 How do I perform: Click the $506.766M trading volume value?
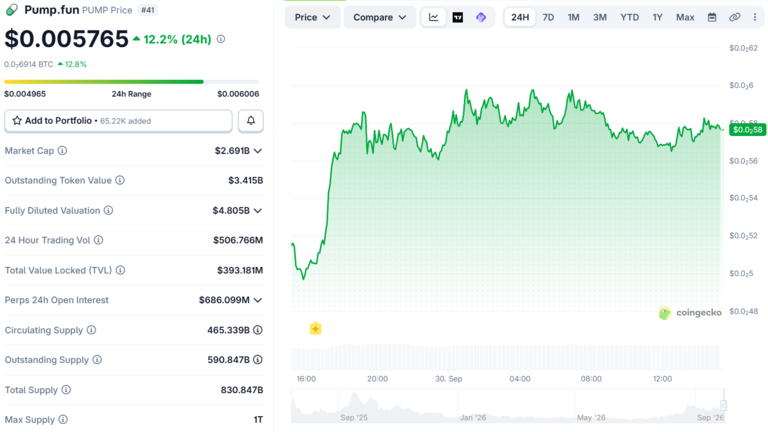238,240
